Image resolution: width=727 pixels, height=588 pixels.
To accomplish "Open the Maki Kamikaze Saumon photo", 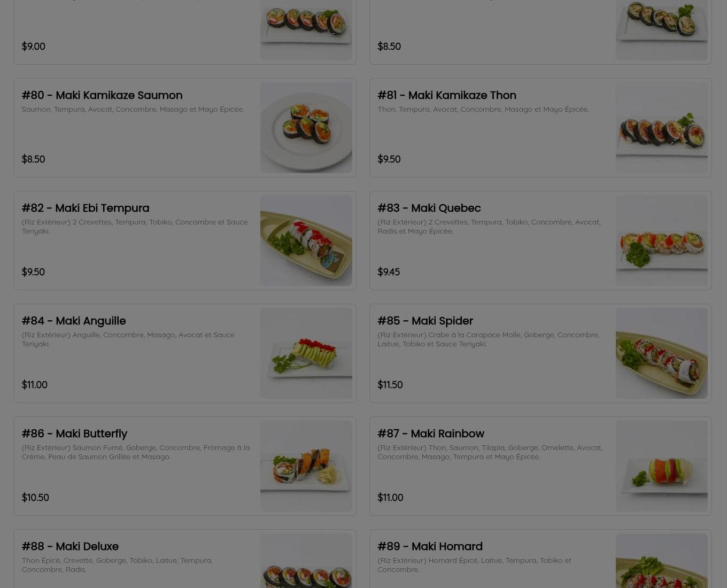I will click(x=306, y=128).
